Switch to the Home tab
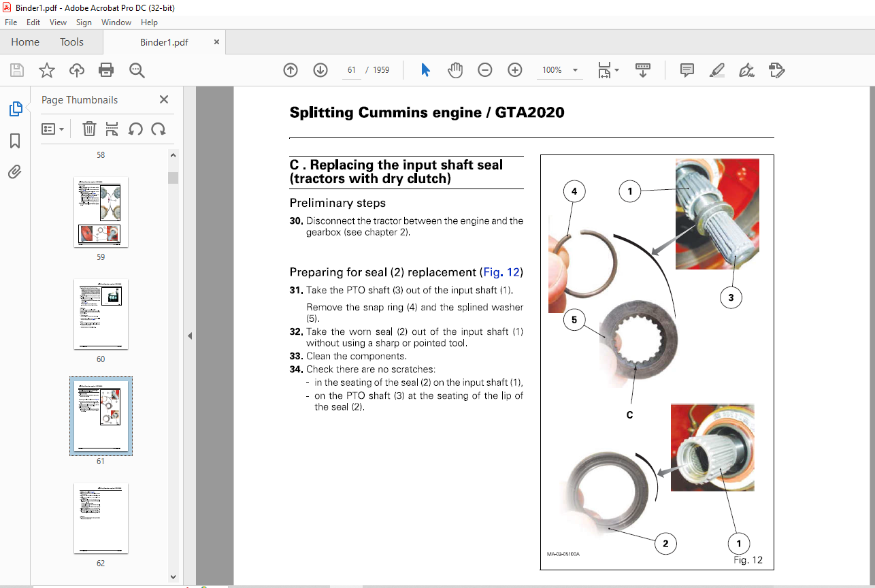 tap(25, 42)
